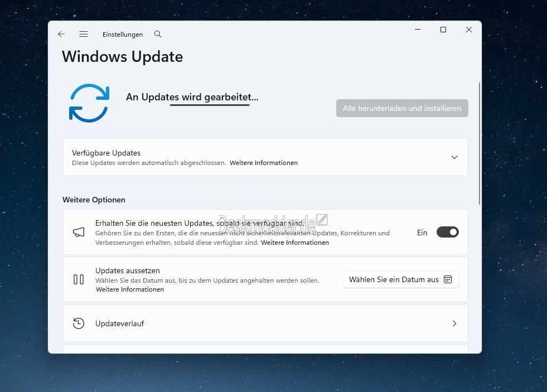
Task: Click the Weitere Optionen section heading
Action: coord(94,200)
